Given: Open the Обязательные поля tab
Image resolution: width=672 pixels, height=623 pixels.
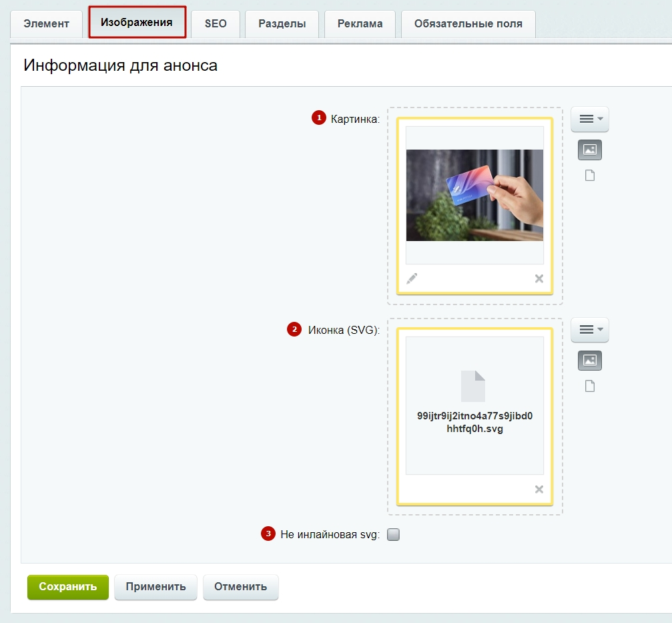Looking at the screenshot, I should 468,23.
